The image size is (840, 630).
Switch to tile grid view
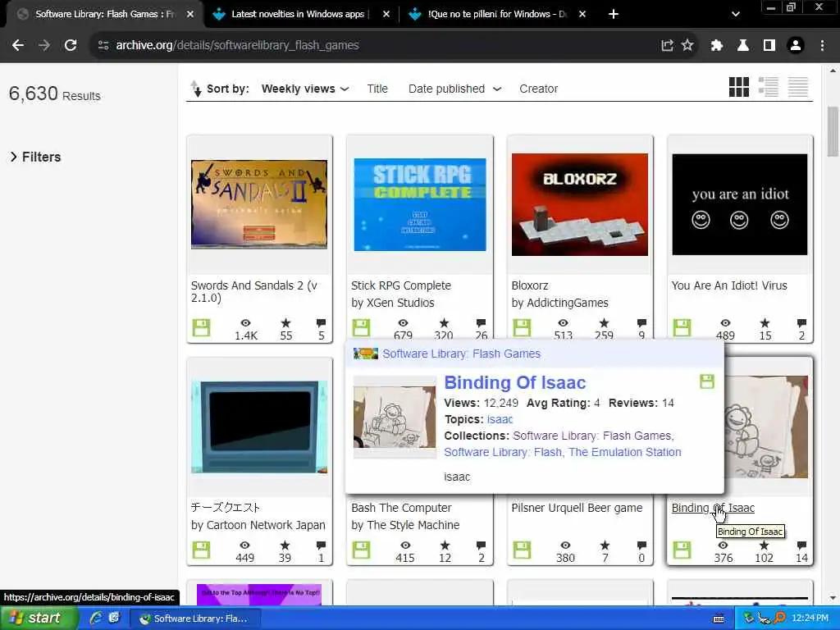(x=739, y=87)
